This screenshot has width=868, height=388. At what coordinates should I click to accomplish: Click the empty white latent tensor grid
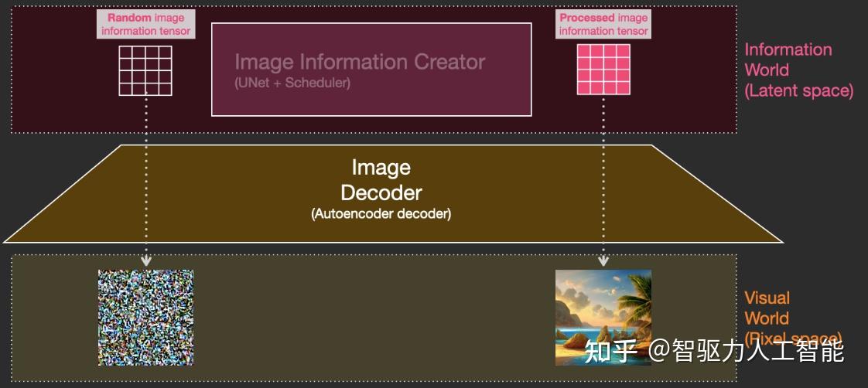click(145, 71)
